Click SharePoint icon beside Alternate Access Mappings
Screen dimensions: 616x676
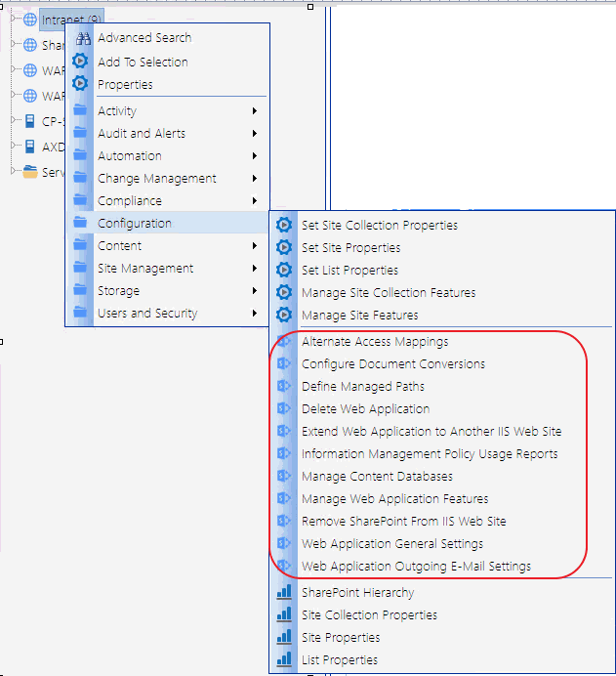[284, 341]
